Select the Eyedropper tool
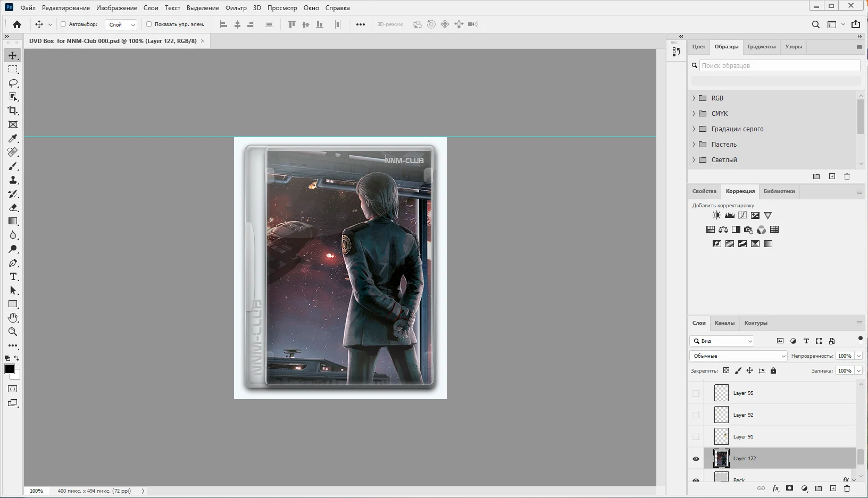Screen dimensions: 868x498 point(13,139)
